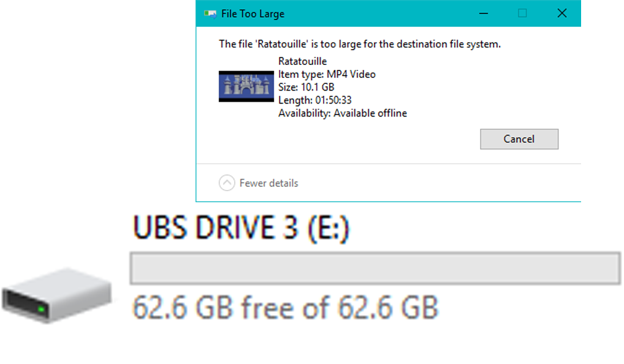Click the Availability: Available offline line

(343, 113)
